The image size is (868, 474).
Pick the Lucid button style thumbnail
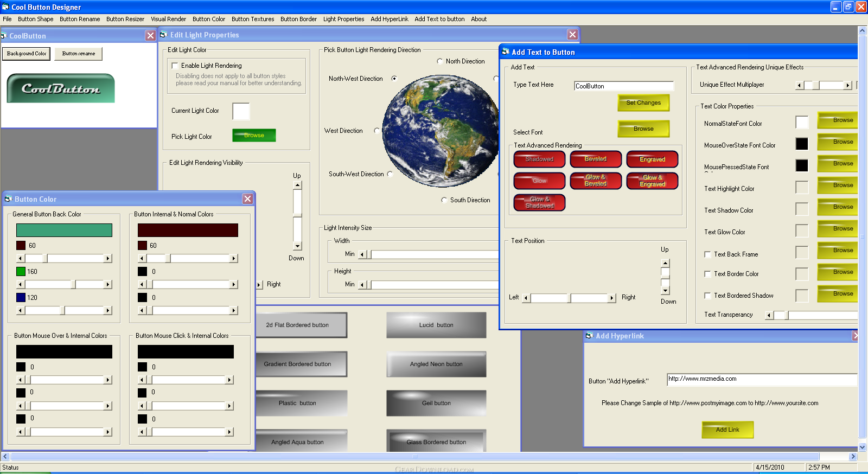tap(436, 325)
